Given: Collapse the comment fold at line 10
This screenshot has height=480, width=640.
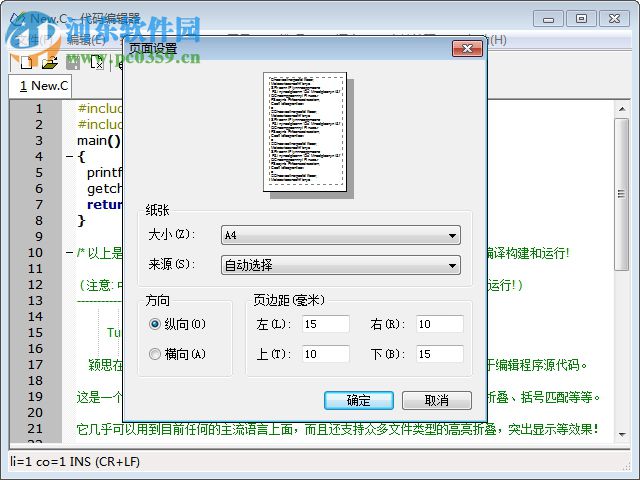Looking at the screenshot, I should click(69, 253).
